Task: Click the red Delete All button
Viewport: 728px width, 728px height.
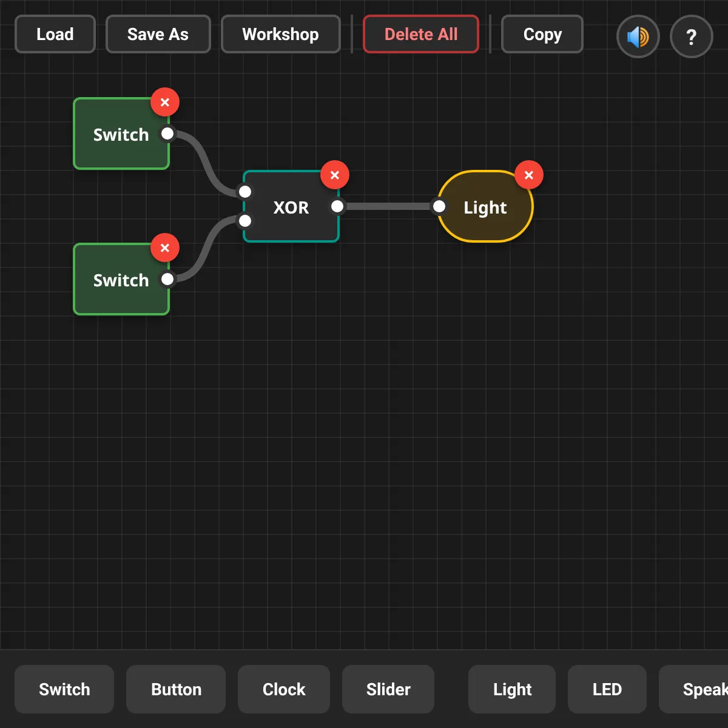Action: pos(421,34)
